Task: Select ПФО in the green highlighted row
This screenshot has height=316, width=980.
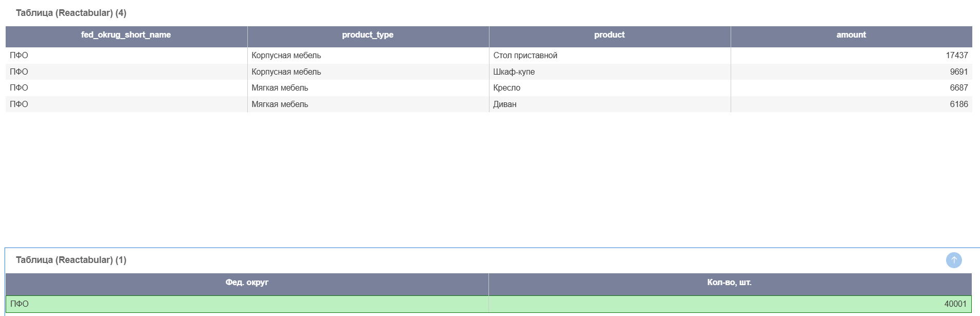Action: [20, 304]
